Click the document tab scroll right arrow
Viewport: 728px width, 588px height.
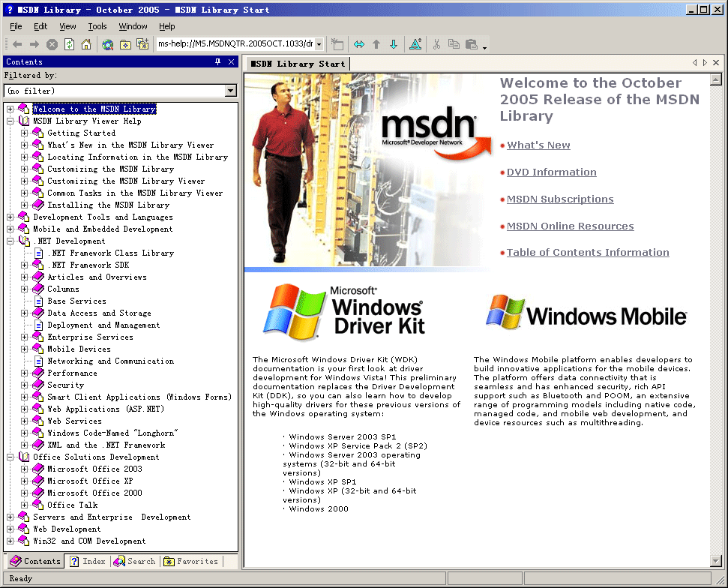705,63
